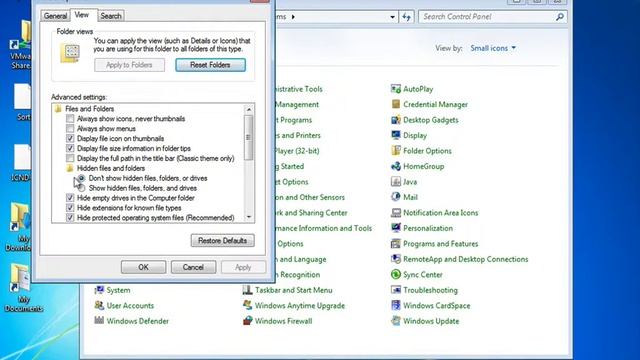The image size is (640, 360).
Task: Uncheck Hide extensions for known file types
Action: click(x=70, y=208)
